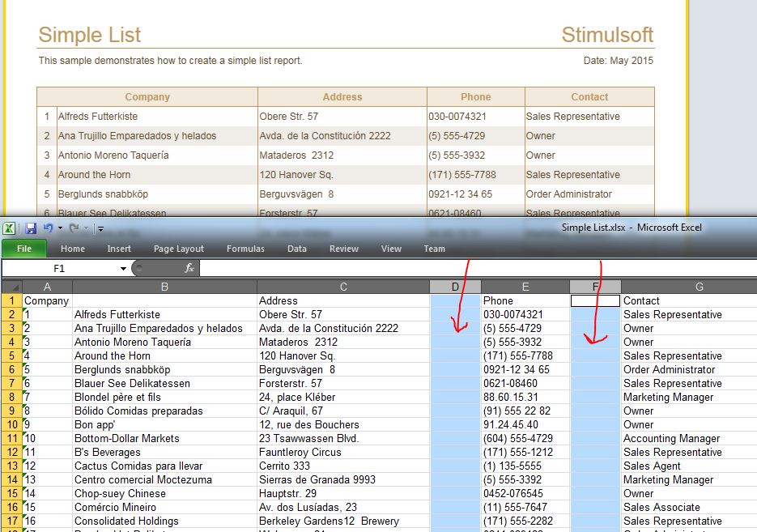Click the Address cell in C1
The height and width of the screenshot is (532, 757).
343,300
